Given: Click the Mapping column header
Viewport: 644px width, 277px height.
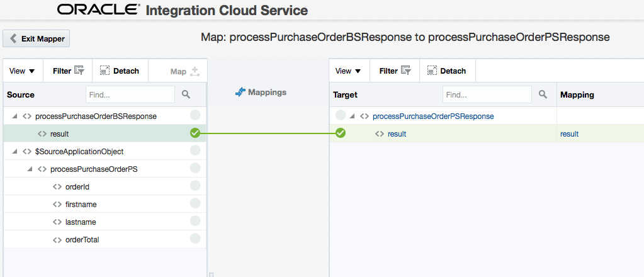Looking at the screenshot, I should point(577,94).
